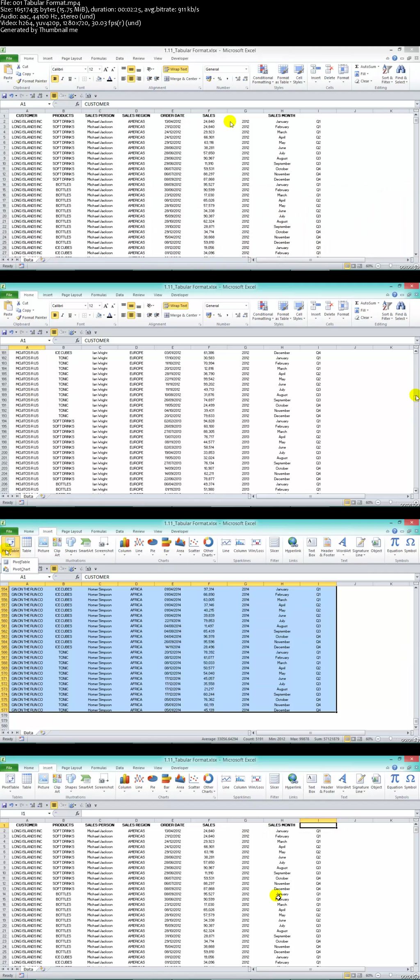The height and width of the screenshot is (980, 420).
Task: Toggle Italic in the topmost Excel window
Action: point(62,79)
